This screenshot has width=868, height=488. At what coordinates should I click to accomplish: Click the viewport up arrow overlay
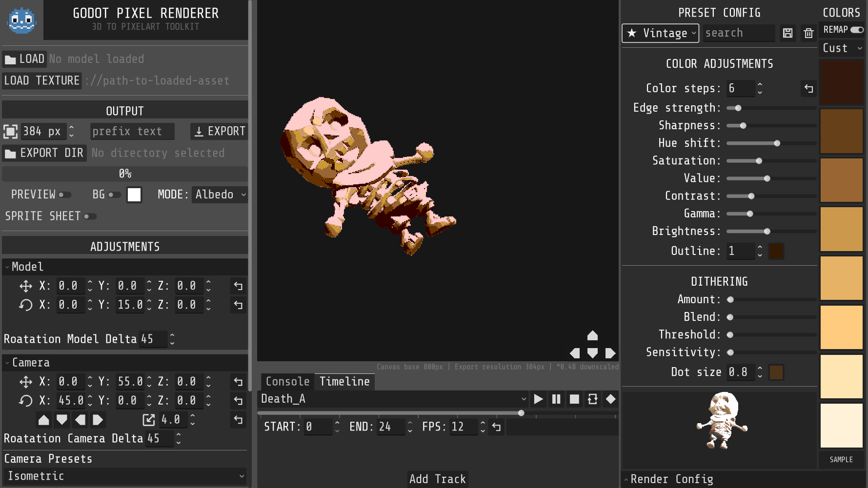point(592,335)
